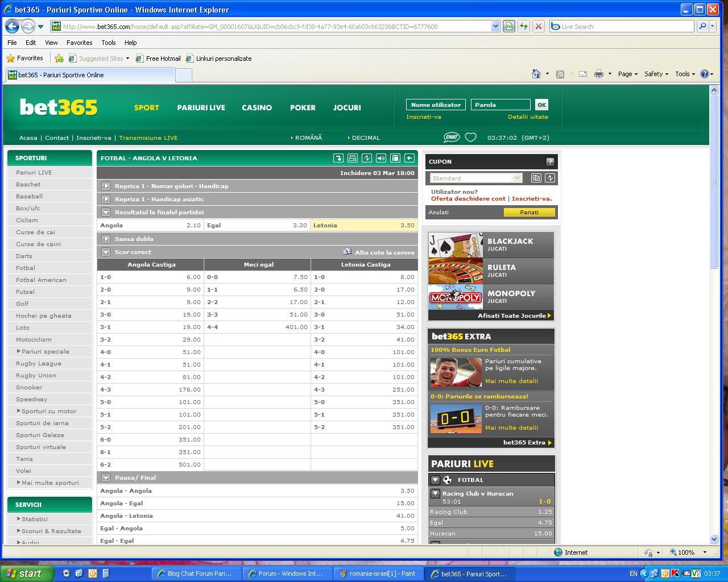Click the browser Refresh icon

[524, 26]
